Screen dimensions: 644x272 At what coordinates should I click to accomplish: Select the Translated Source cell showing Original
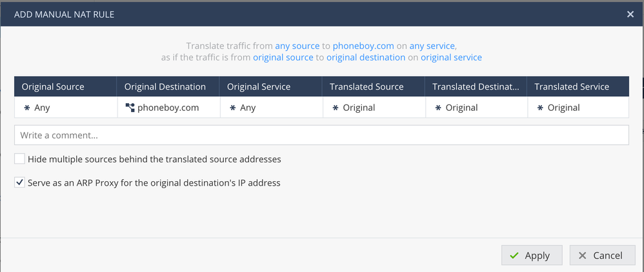[x=374, y=108]
